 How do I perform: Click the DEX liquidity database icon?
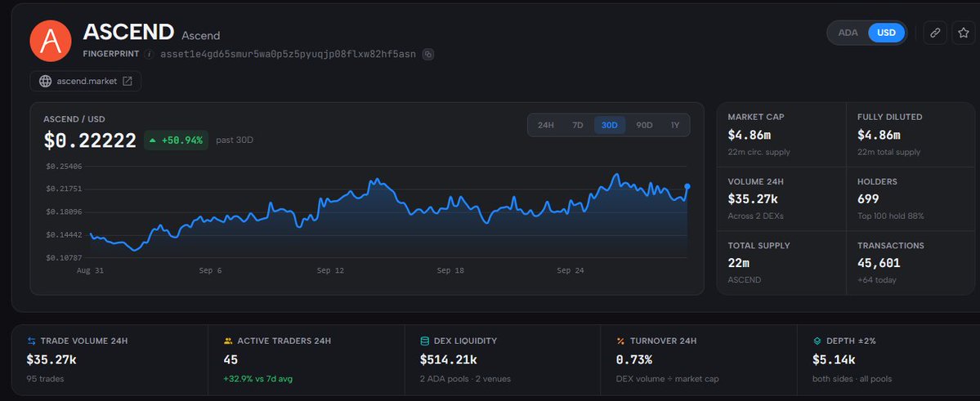tap(424, 341)
